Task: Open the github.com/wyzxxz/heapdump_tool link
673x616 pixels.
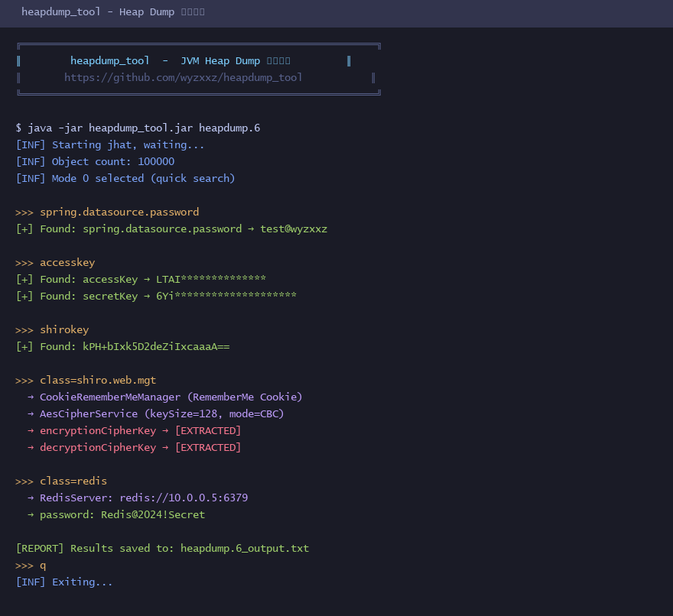Action: 184,78
